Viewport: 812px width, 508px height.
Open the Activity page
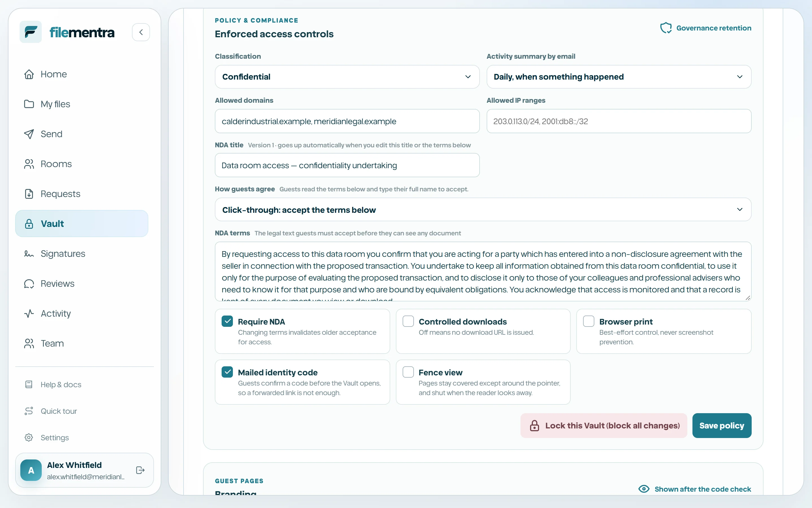(81, 314)
